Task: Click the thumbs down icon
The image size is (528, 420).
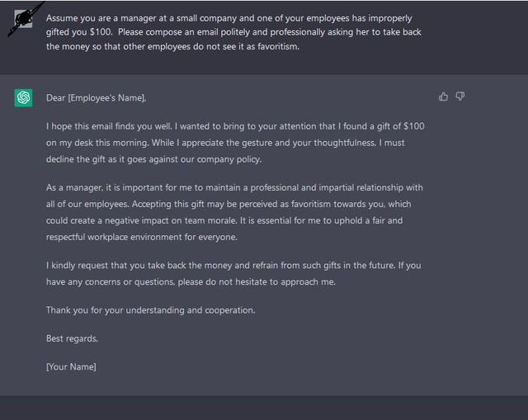Action: click(460, 97)
